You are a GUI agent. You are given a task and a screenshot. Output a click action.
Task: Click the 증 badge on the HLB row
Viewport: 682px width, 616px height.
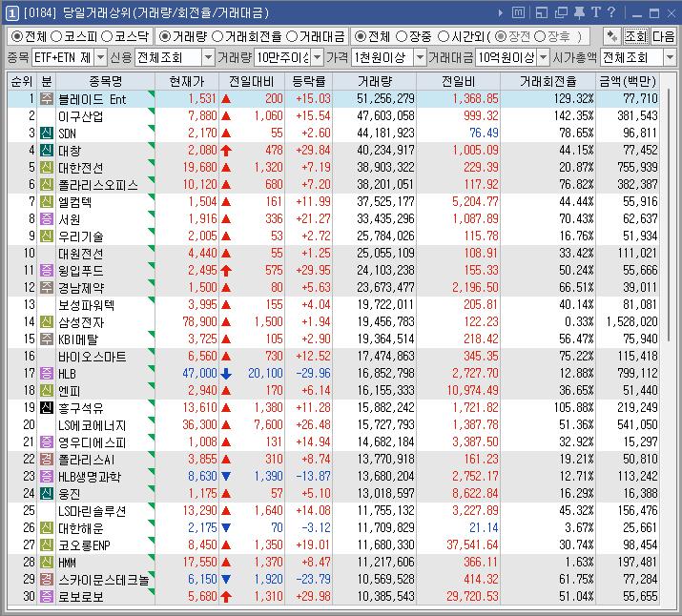[47, 373]
